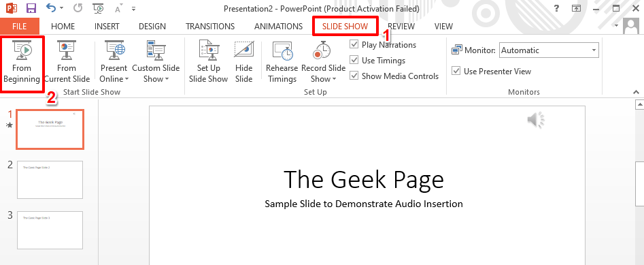
Task: Click Hide Slide button
Action: point(243,63)
